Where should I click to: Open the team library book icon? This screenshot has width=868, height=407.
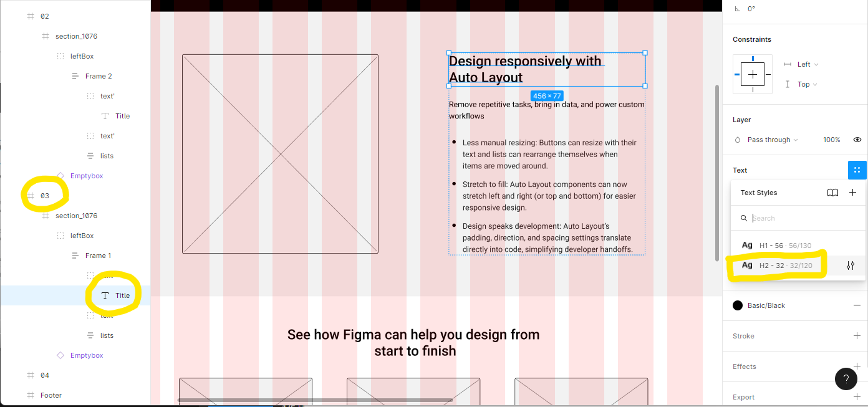(832, 193)
